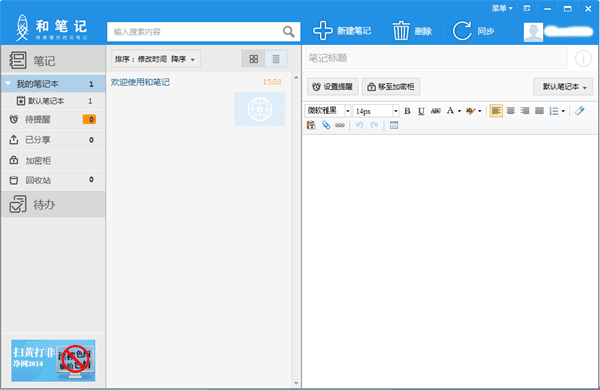
Task: Focus the 笔记标题 note title field
Action: [436, 58]
